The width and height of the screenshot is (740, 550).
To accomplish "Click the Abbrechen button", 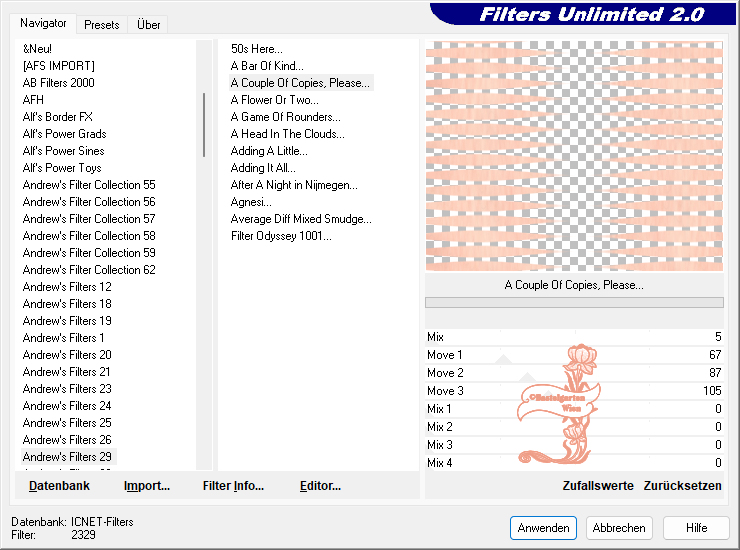I will pos(619,528).
